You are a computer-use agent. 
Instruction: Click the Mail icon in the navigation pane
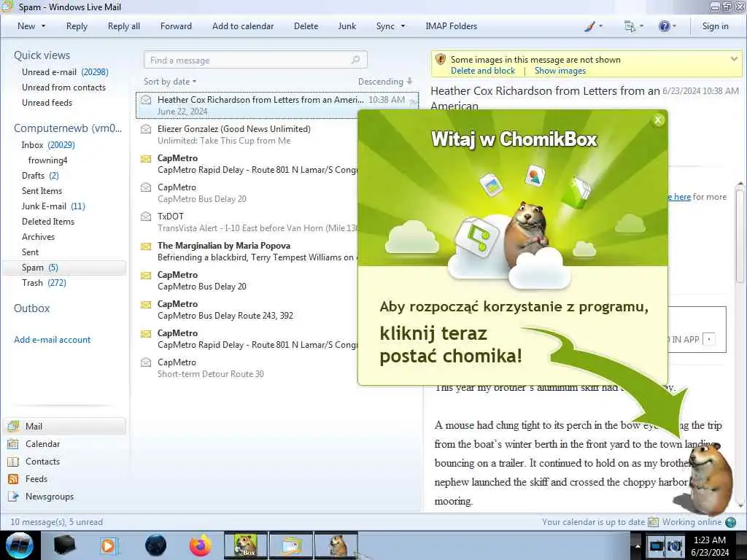coord(13,426)
